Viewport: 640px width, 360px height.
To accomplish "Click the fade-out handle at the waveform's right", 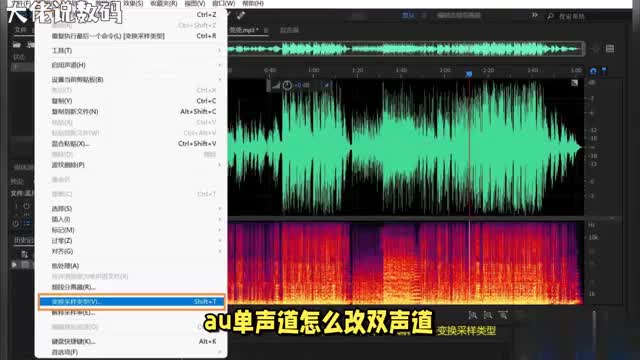I will (x=574, y=83).
